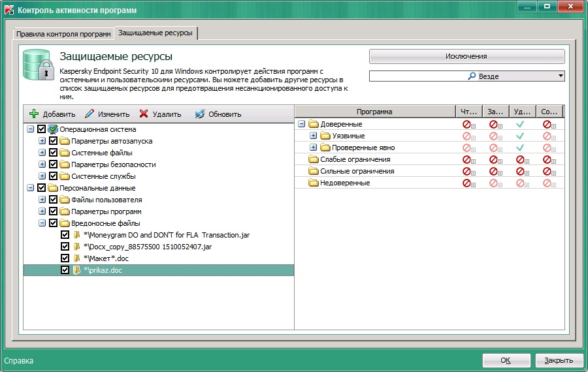588x372 pixels.
Task: Open the Везде search scope dropdown
Action: [x=561, y=76]
